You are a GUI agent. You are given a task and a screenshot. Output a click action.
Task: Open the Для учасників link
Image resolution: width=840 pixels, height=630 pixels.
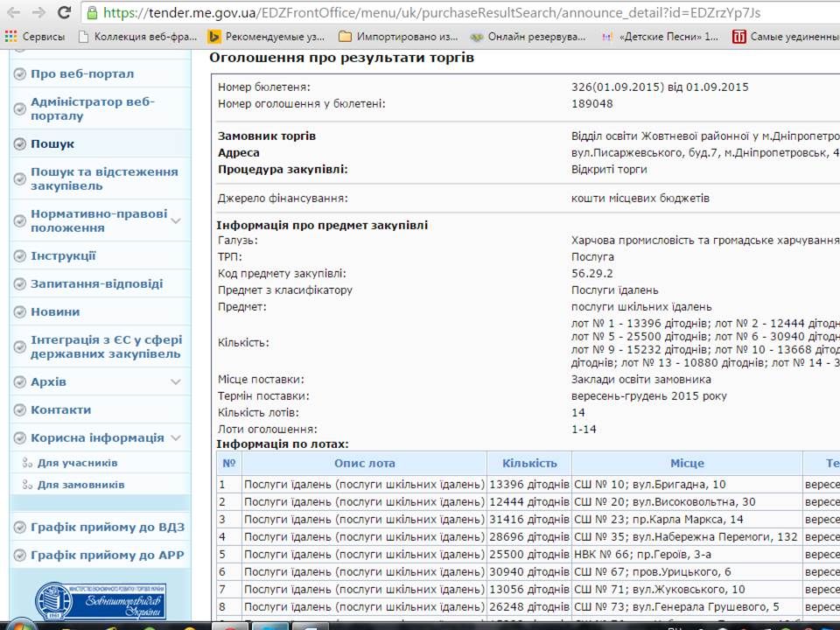tap(77, 463)
